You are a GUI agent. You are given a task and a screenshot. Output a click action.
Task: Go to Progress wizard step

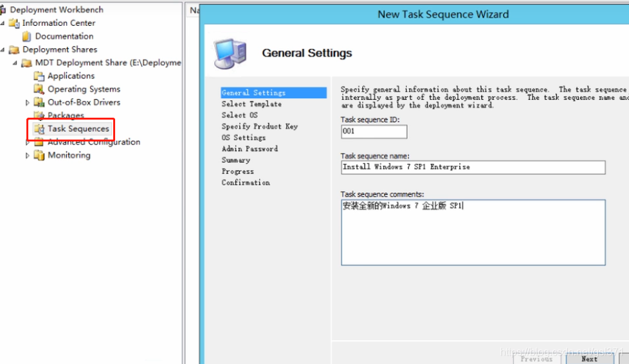click(x=237, y=171)
